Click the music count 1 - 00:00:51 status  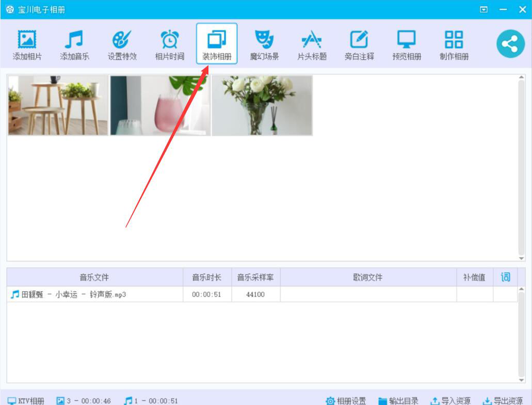coord(151,400)
